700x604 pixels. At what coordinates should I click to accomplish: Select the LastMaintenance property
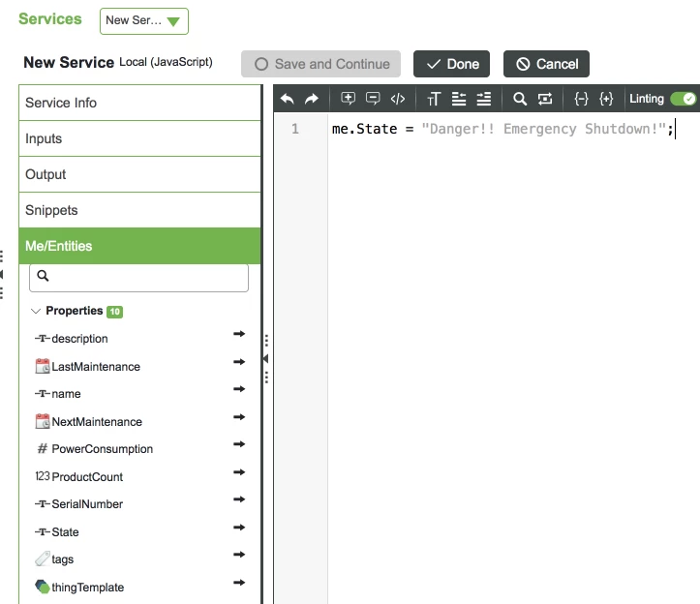coord(96,367)
